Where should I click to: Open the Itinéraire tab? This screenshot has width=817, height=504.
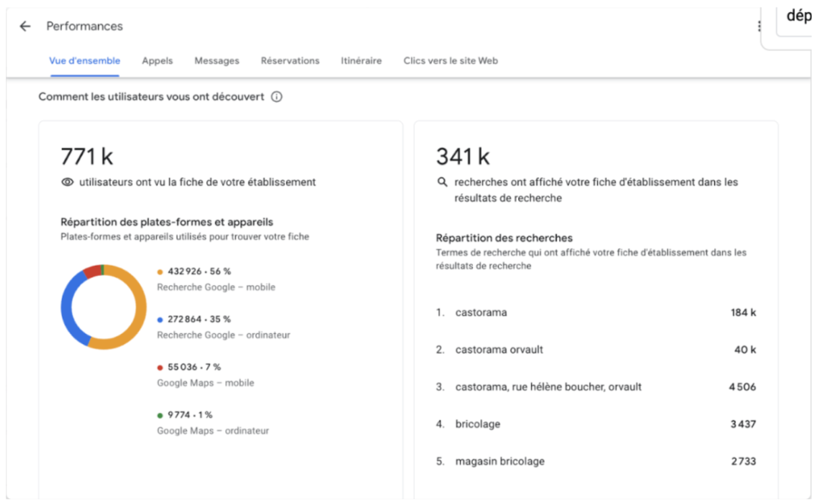tap(361, 61)
